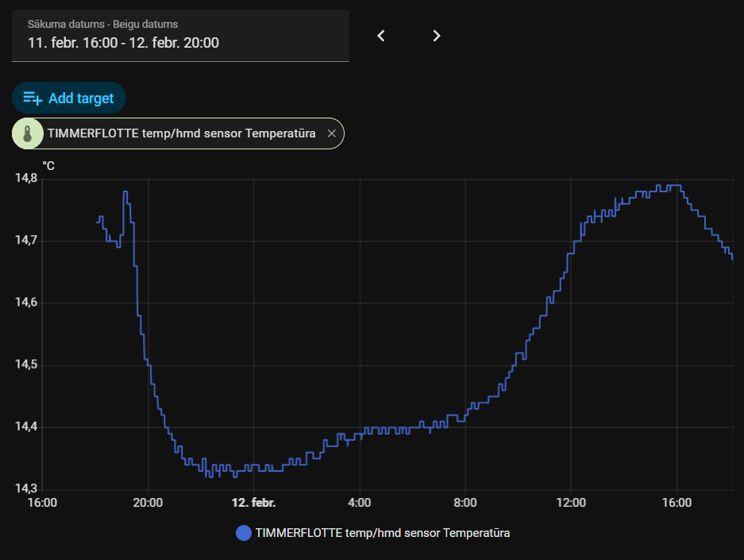Click the 14,8 value on the temperature axis
This screenshot has width=744, height=560.
pos(26,179)
